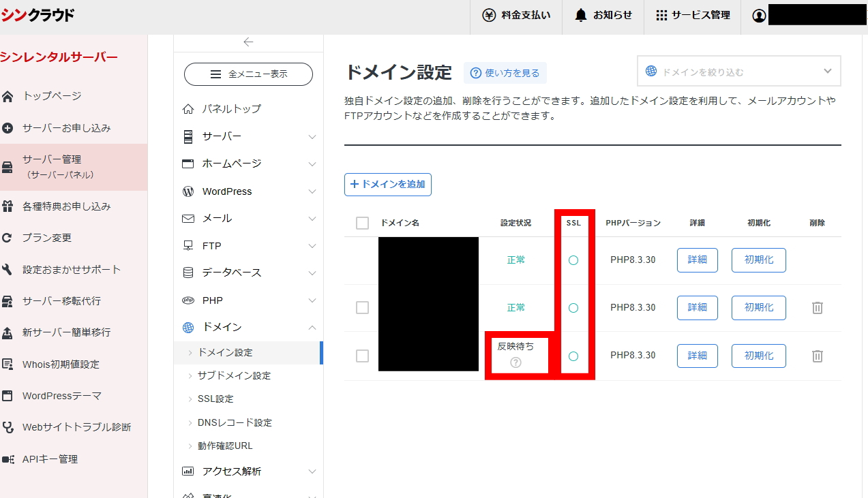Expand the WordPress menu section
The height and width of the screenshot is (498, 868).
[248, 191]
